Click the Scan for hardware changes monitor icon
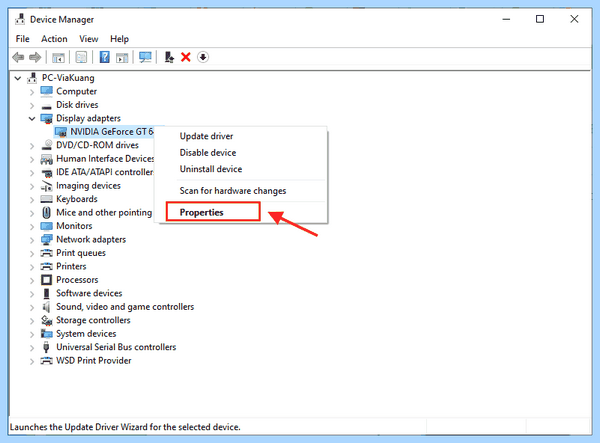The height and width of the screenshot is (443, 600). point(145,57)
